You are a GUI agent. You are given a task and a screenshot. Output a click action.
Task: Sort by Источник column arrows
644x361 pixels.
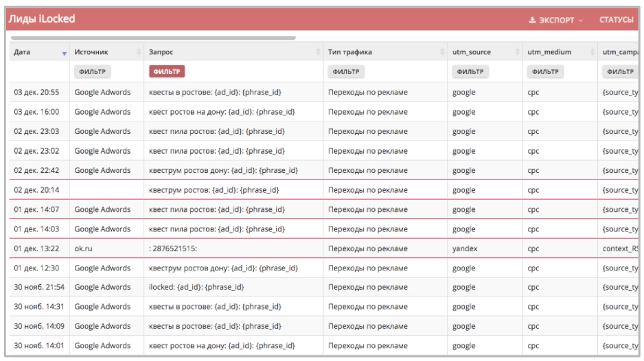pyautogui.click(x=139, y=51)
